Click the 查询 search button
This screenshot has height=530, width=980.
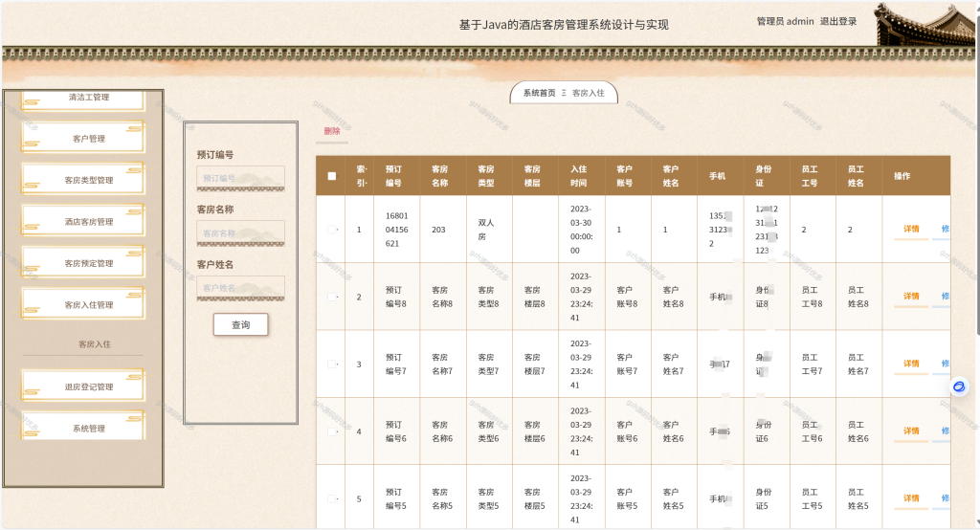point(240,325)
